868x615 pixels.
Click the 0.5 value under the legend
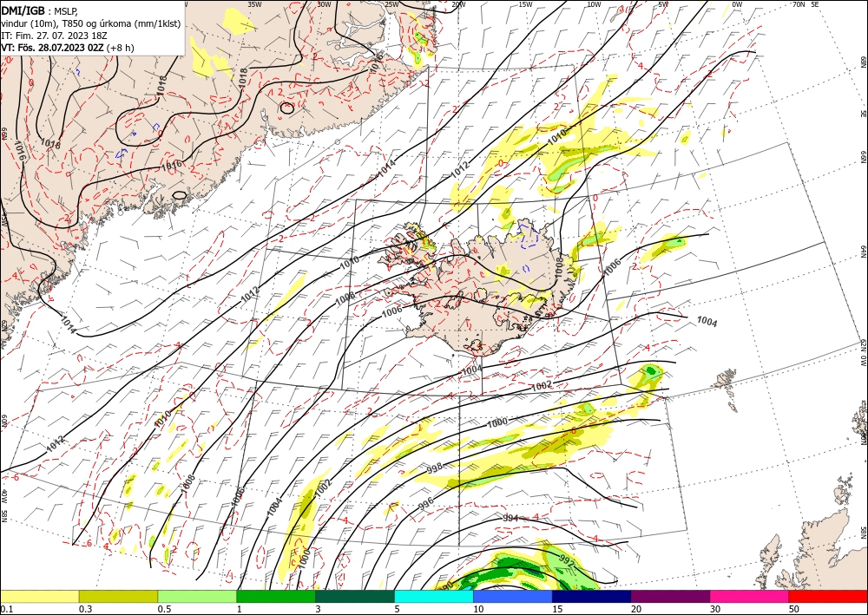[164, 609]
